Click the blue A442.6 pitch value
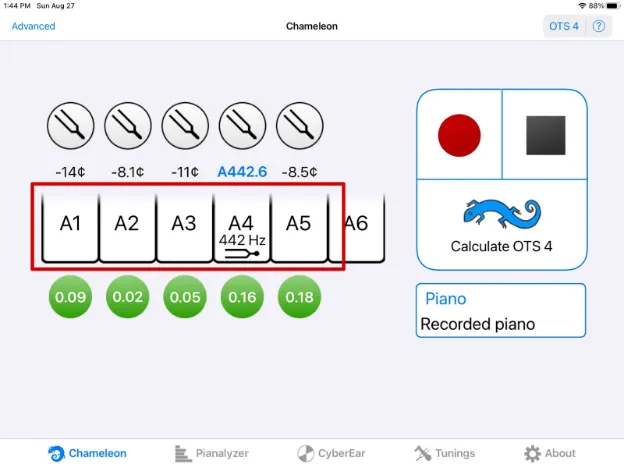 point(242,172)
